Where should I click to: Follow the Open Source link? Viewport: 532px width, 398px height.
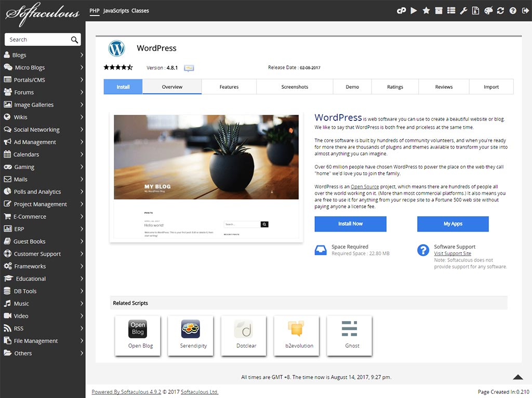point(365,186)
